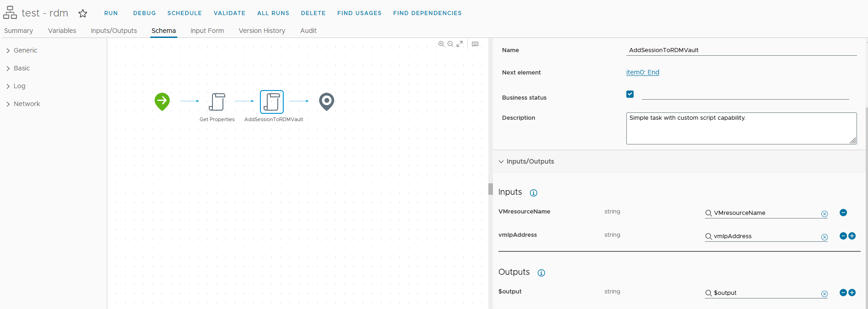Open the keyboard shortcuts icon

[475, 44]
